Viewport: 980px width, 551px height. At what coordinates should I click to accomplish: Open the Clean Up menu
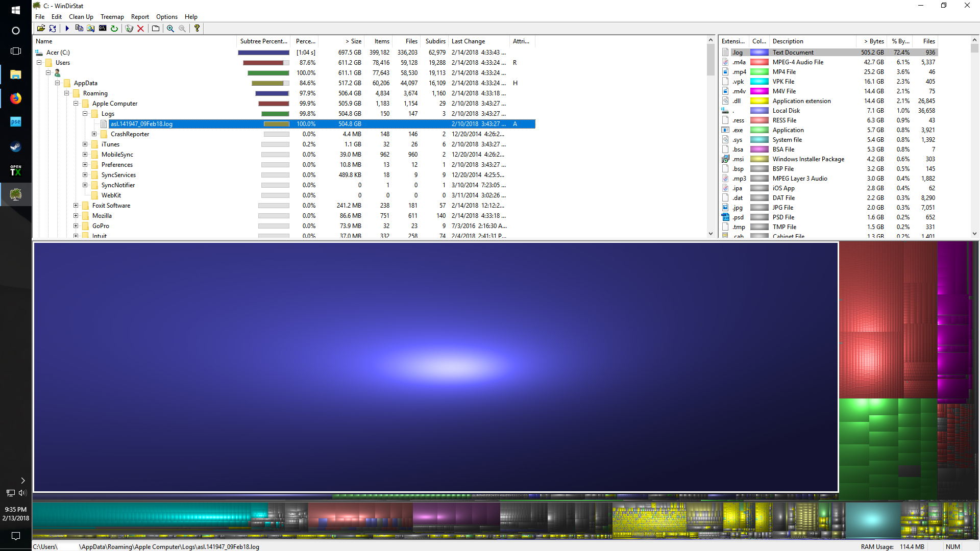pyautogui.click(x=81, y=17)
